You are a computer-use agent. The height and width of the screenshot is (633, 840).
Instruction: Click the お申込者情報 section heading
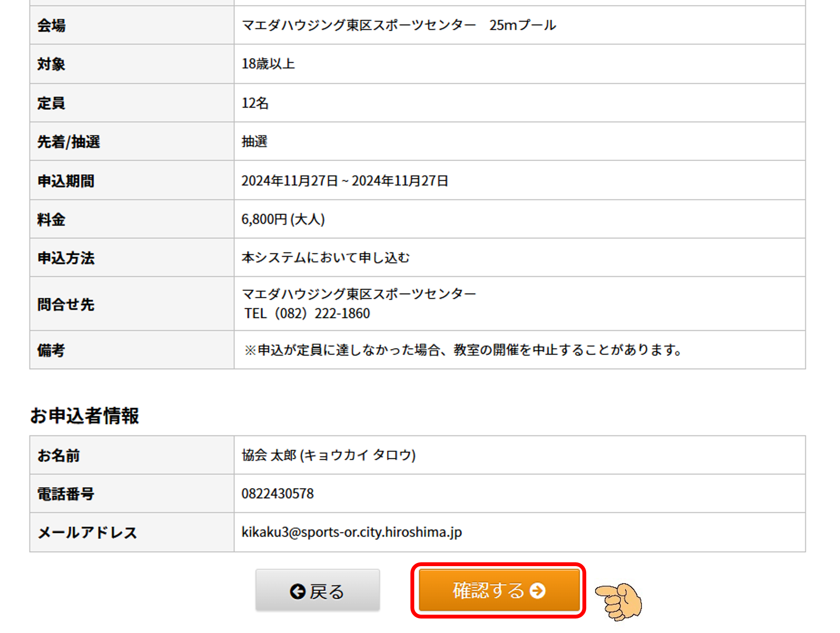coord(84,415)
